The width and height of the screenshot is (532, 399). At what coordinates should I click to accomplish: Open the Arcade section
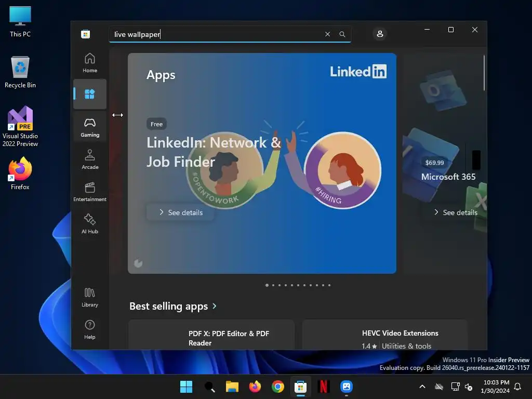pyautogui.click(x=89, y=159)
